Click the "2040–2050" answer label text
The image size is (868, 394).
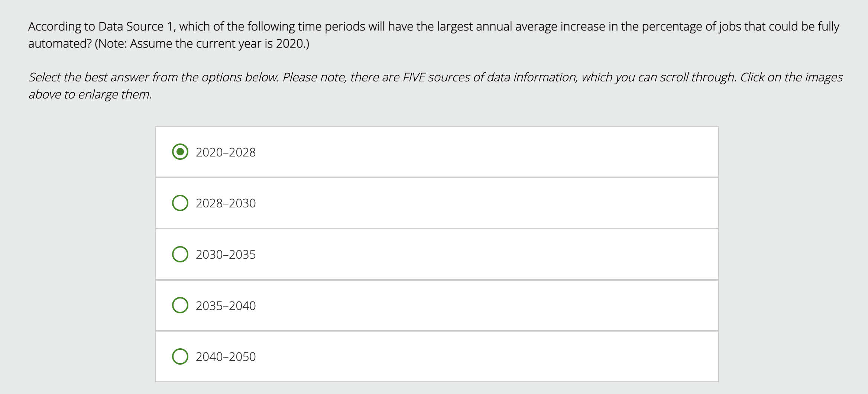(226, 357)
